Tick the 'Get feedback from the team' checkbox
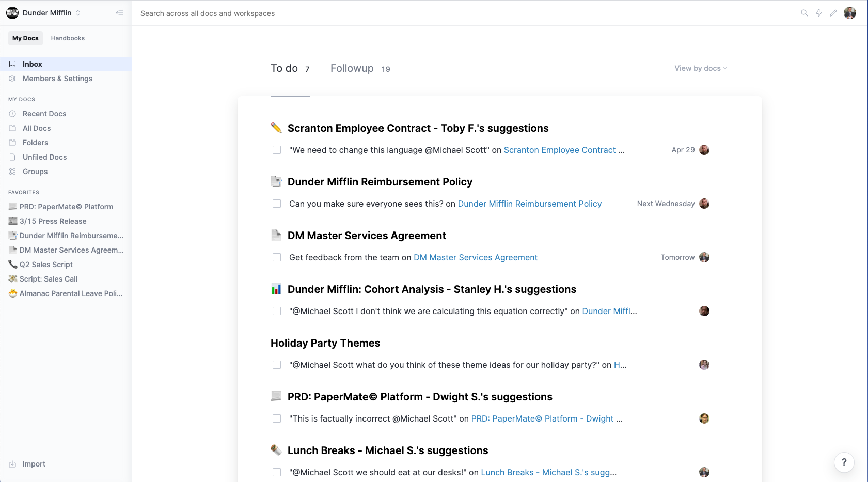This screenshot has height=482, width=868. click(277, 257)
